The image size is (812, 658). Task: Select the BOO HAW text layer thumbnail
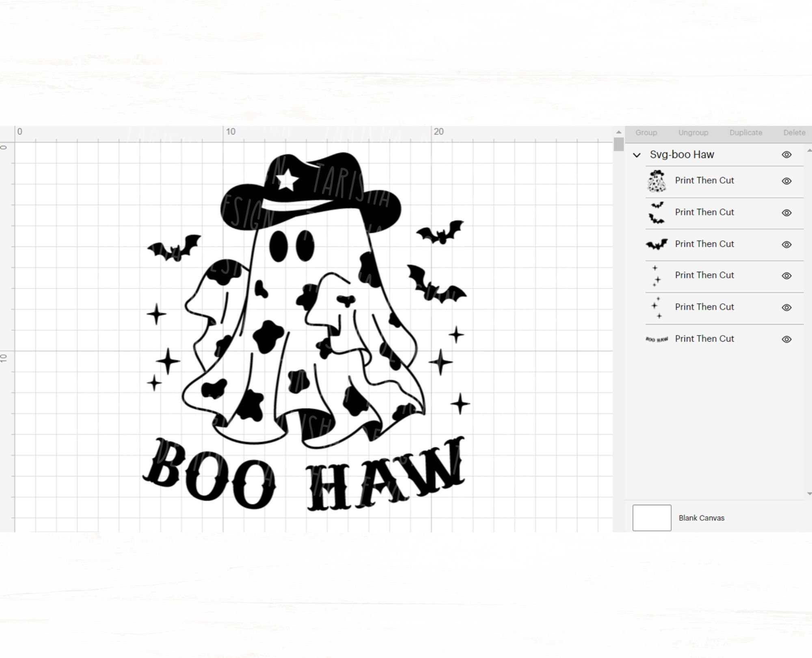click(x=658, y=339)
